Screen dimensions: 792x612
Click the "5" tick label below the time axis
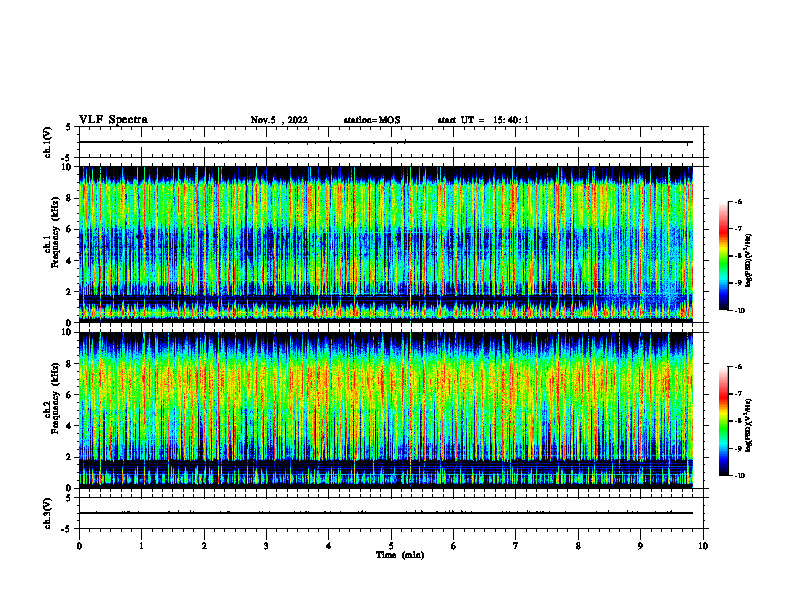(x=391, y=546)
